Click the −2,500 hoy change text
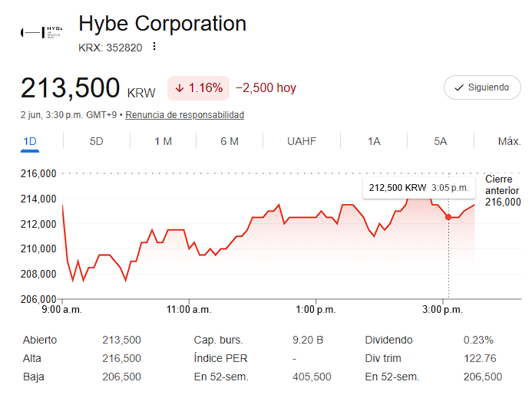 coord(266,87)
